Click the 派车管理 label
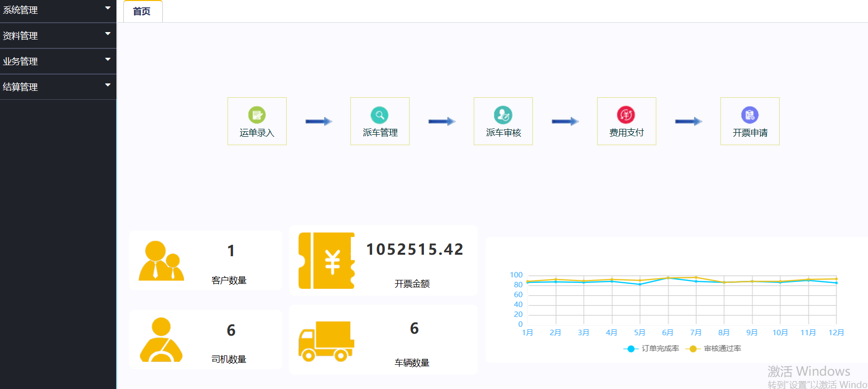Viewport: 868px width, 389px height. pyautogui.click(x=380, y=133)
